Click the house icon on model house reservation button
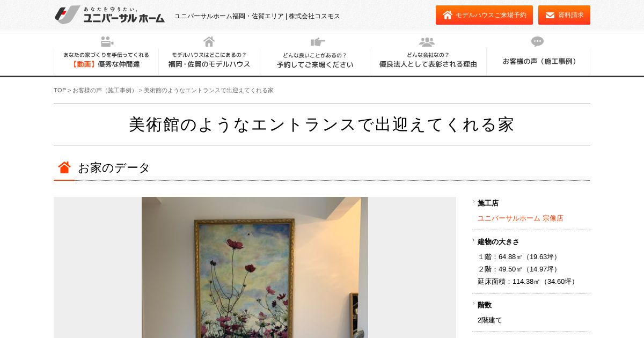Screen dimensions: 644x338 [x=448, y=15]
